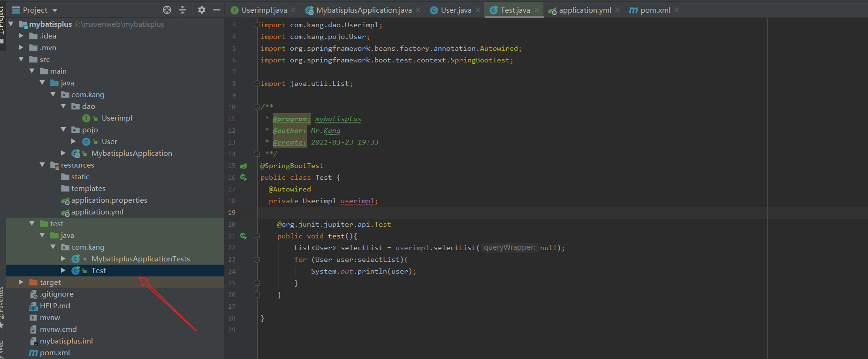Screen dimensions: 868x359
Task: Click the Spring bean gutter icon on line 15
Action: pos(244,166)
